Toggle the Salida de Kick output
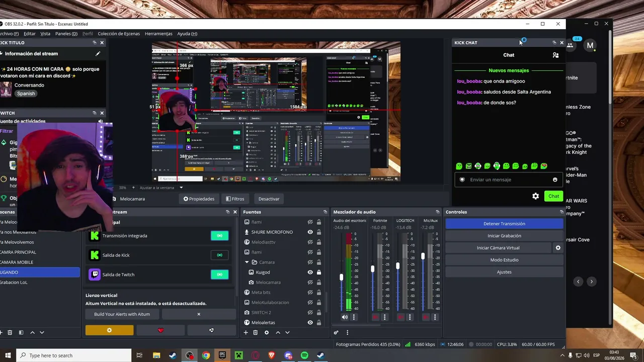Image resolution: width=644 pixels, height=362 pixels. 219,255
